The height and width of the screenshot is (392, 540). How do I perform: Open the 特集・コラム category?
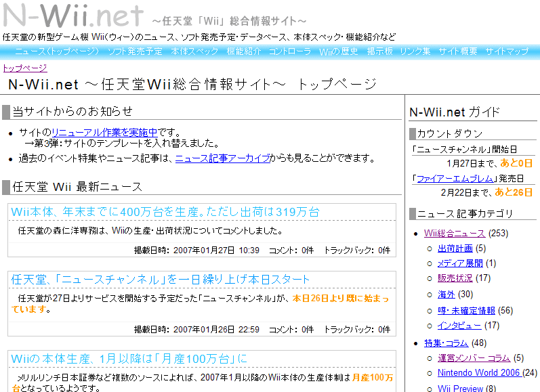[446, 343]
